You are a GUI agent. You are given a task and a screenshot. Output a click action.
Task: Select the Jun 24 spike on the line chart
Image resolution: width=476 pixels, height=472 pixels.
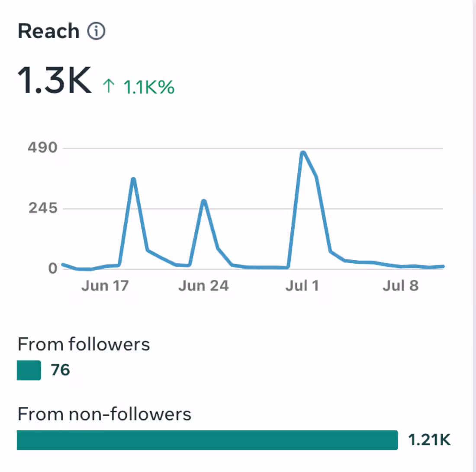tap(204, 202)
